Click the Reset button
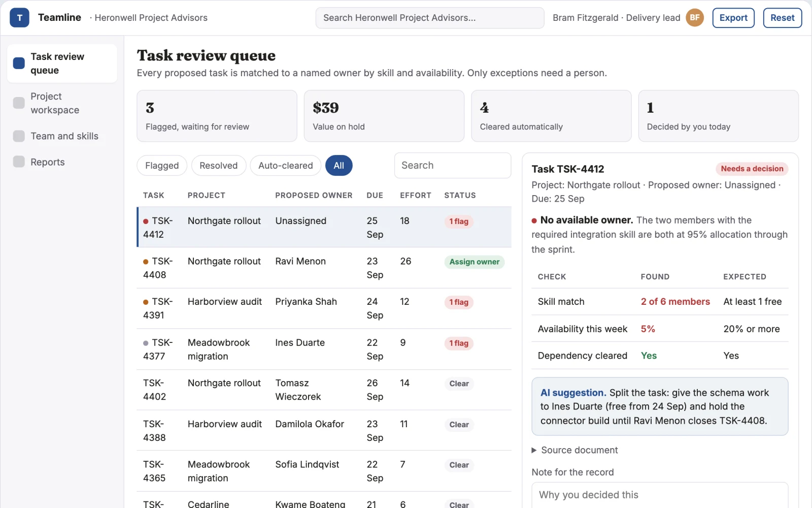Screen dimensions: 812x508 tap(782, 18)
